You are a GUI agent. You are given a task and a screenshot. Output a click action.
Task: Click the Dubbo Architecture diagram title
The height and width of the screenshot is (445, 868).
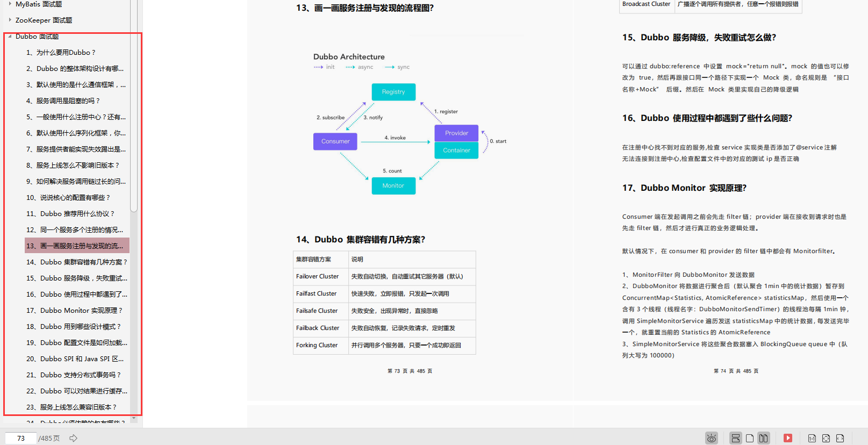349,56
